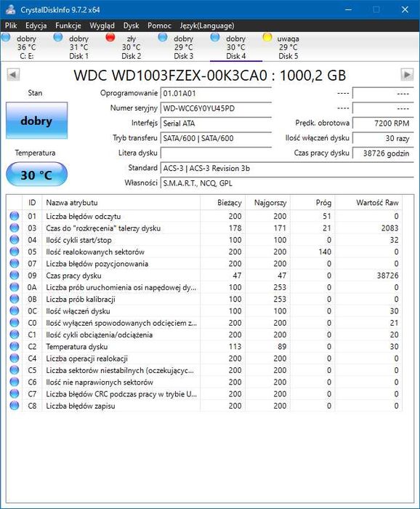Open the Wygląd menu

[102, 25]
